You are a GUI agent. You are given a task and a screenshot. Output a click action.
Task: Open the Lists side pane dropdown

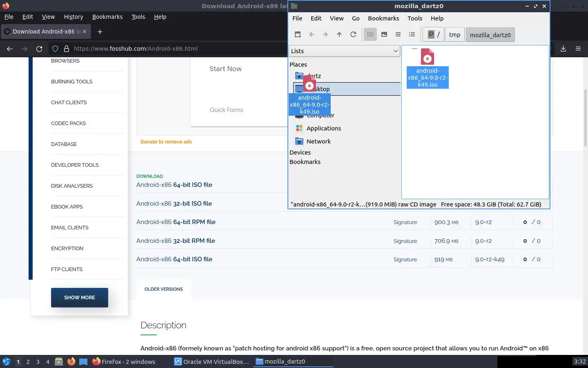pos(344,51)
